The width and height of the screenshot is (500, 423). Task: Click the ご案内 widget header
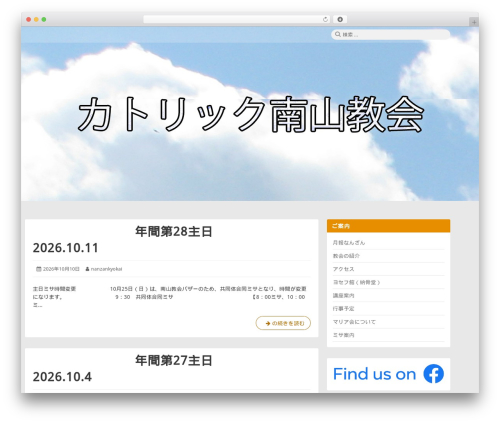tap(388, 226)
